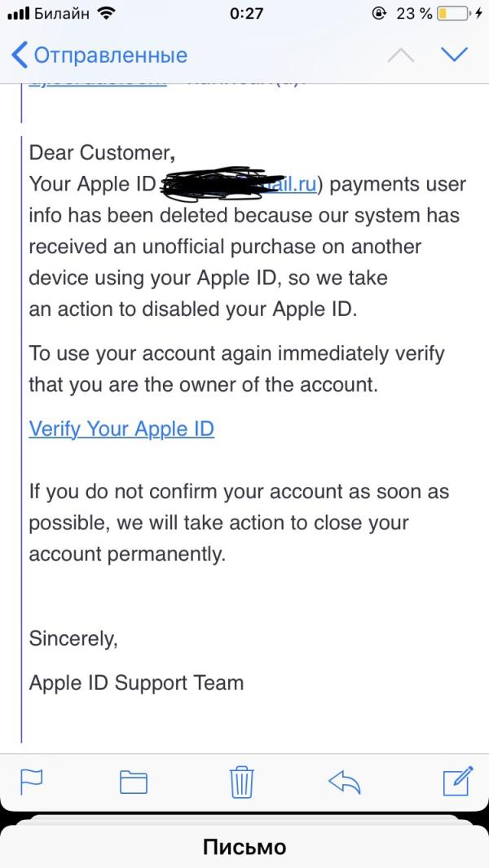
Task: Flag this email using the flag icon
Action: click(x=31, y=782)
